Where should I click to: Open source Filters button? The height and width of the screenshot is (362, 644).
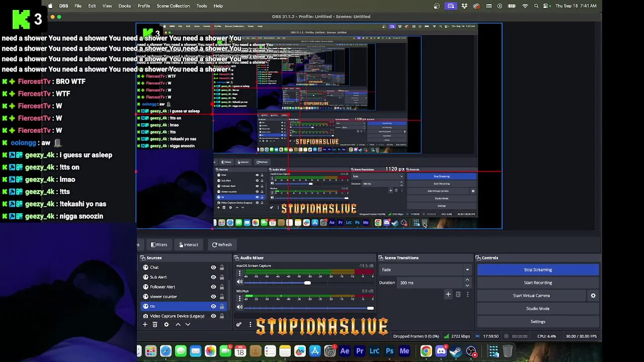[159, 245]
